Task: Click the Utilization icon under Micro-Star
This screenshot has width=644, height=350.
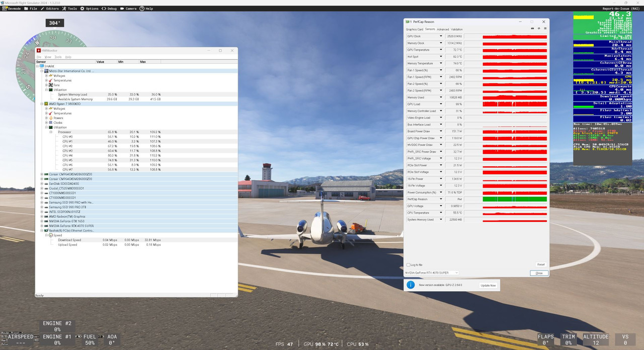Action: pos(51,90)
